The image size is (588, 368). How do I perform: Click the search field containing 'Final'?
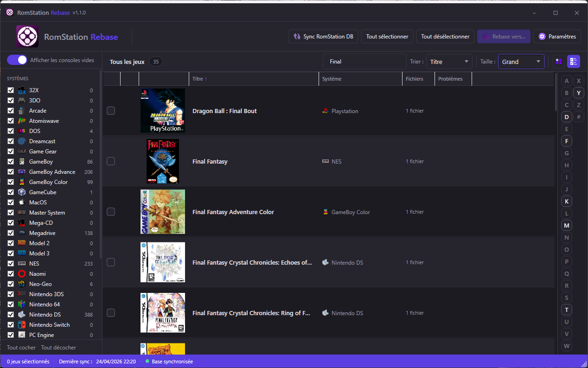[364, 62]
